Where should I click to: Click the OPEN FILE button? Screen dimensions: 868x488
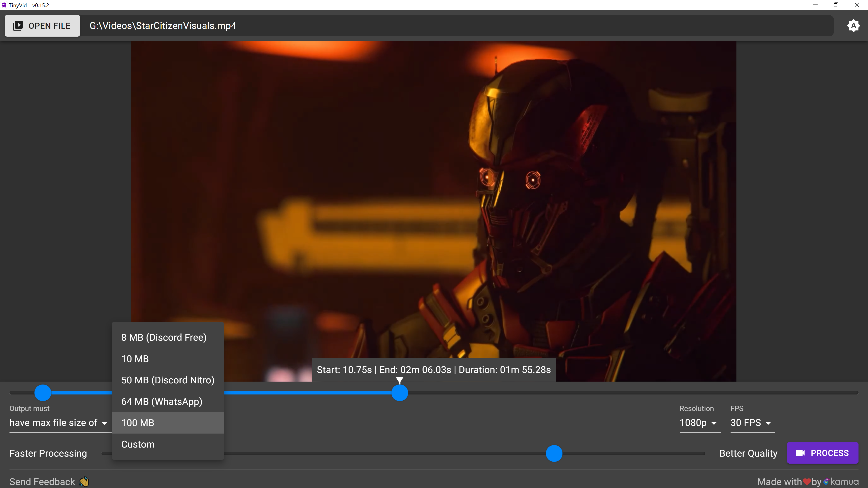42,26
